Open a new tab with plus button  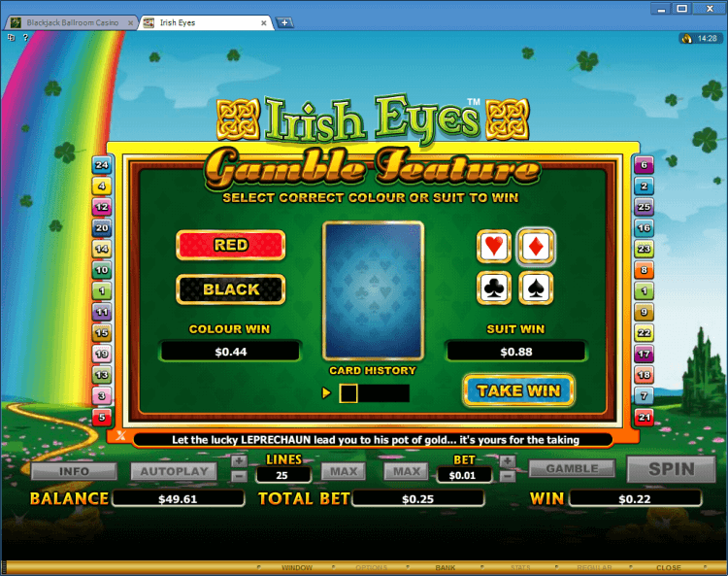[x=284, y=22]
